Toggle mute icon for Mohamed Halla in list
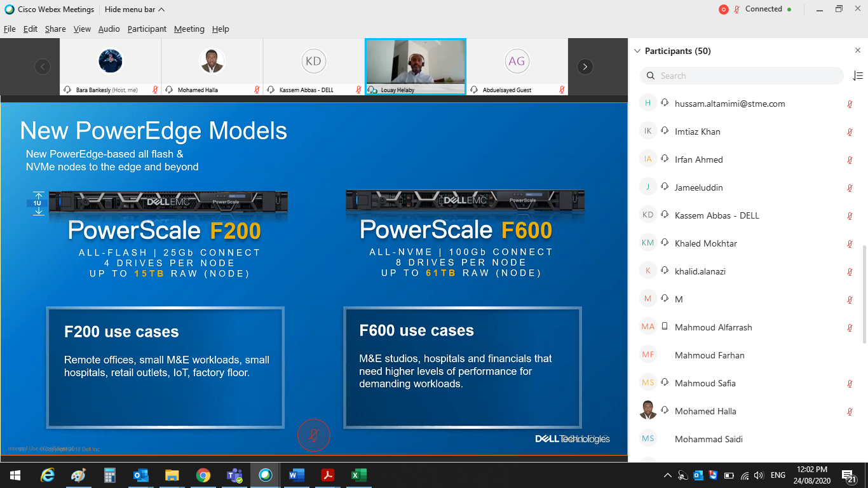 click(850, 412)
